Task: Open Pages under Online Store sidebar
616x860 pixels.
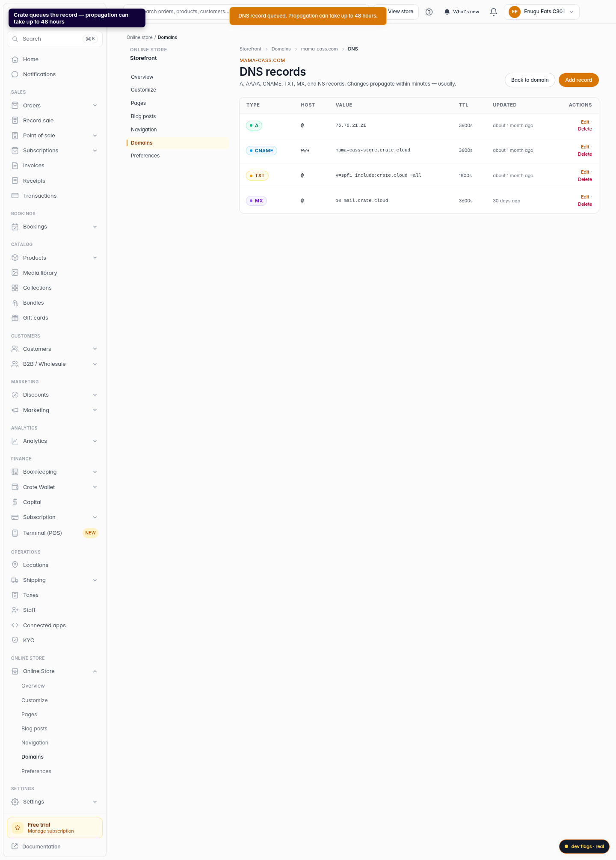Action: coord(29,715)
